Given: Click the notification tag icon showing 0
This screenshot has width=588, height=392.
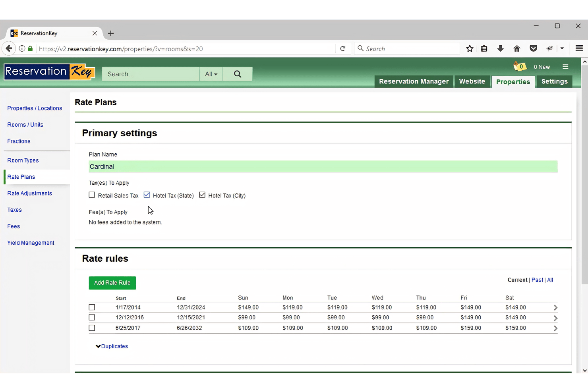Looking at the screenshot, I should pyautogui.click(x=520, y=66).
